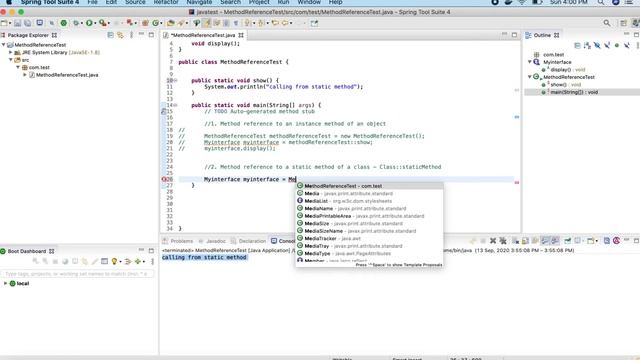
Task: Click error marker on line 26 gutter
Action: (x=164, y=179)
